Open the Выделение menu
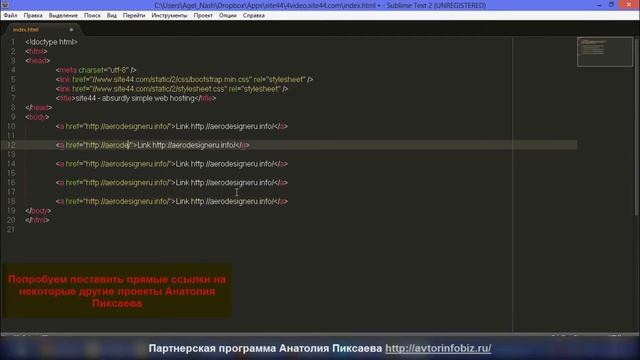The height and width of the screenshot is (360, 640). 63,16
